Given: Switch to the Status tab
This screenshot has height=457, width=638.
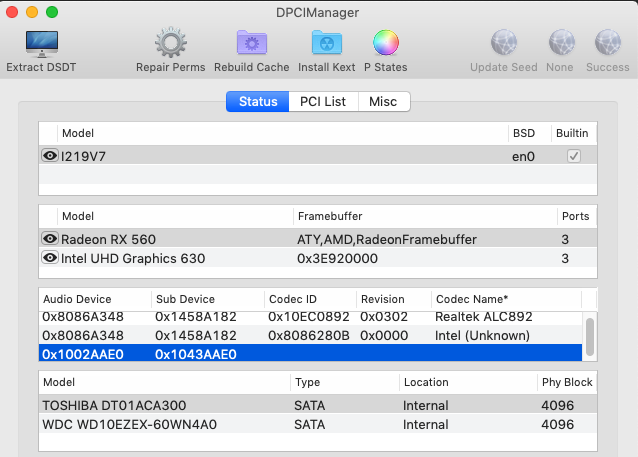Looking at the screenshot, I should 258,101.
